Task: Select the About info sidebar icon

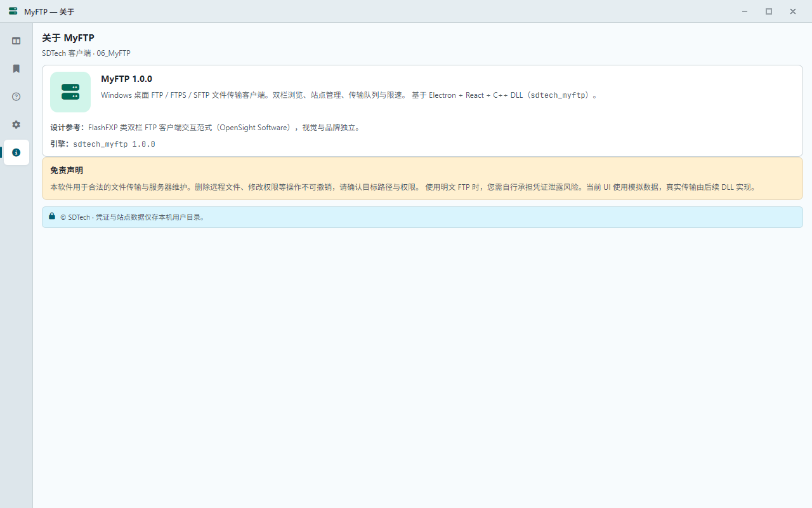Action: (x=16, y=152)
